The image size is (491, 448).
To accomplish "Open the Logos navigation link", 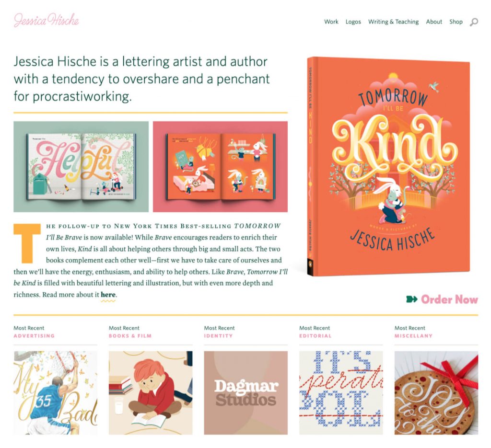I will pyautogui.click(x=353, y=22).
